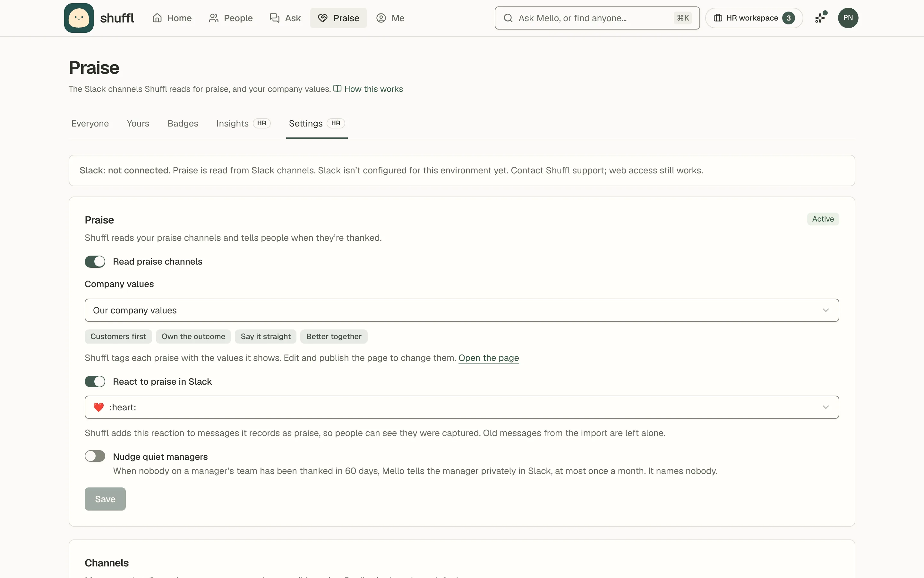Click the Slack: not connected notice
Viewport: 924px width, 578px height.
pos(462,171)
